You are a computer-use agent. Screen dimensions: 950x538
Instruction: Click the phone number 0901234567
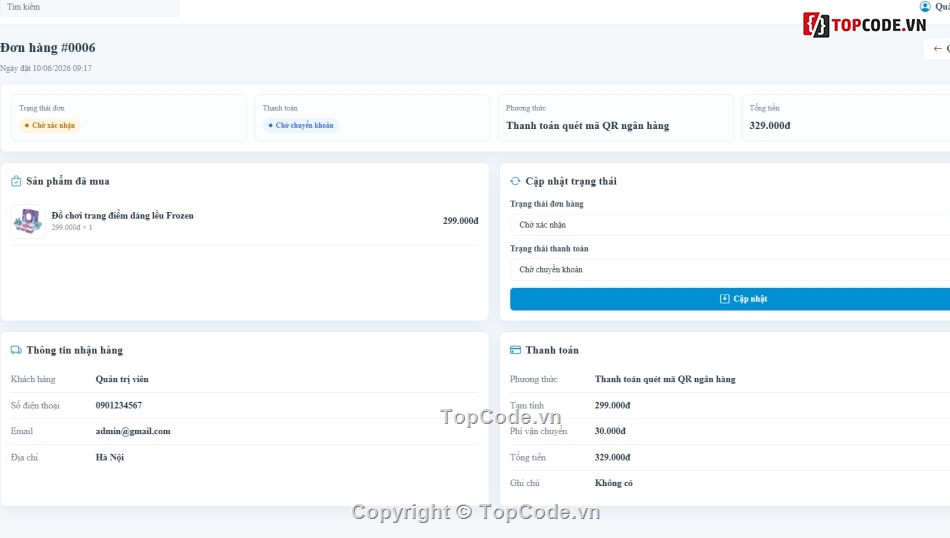[x=119, y=405]
